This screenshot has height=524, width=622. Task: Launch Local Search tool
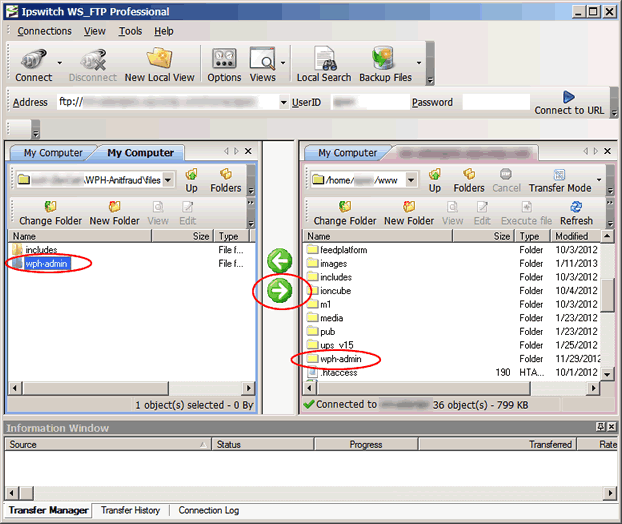pos(323,65)
